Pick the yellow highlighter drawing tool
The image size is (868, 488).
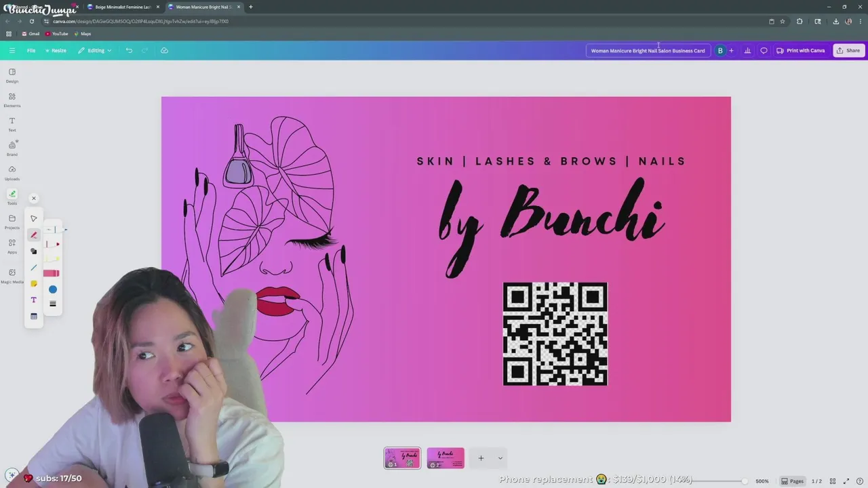pos(53,259)
